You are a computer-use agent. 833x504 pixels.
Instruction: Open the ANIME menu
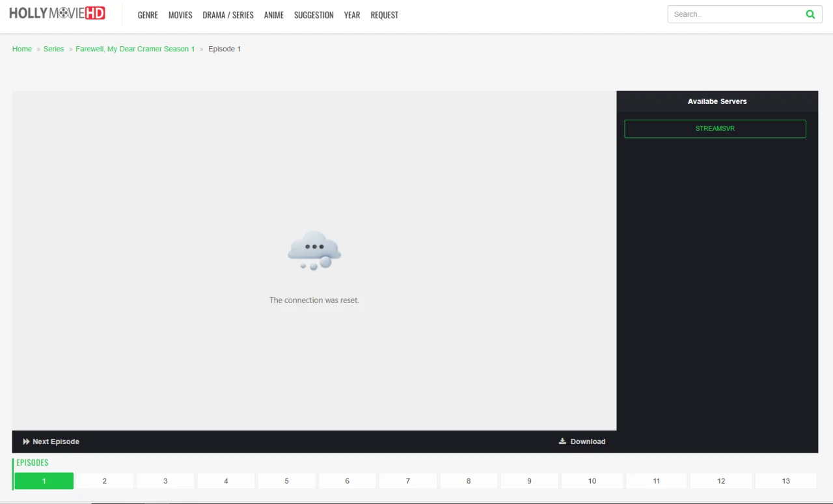click(274, 15)
